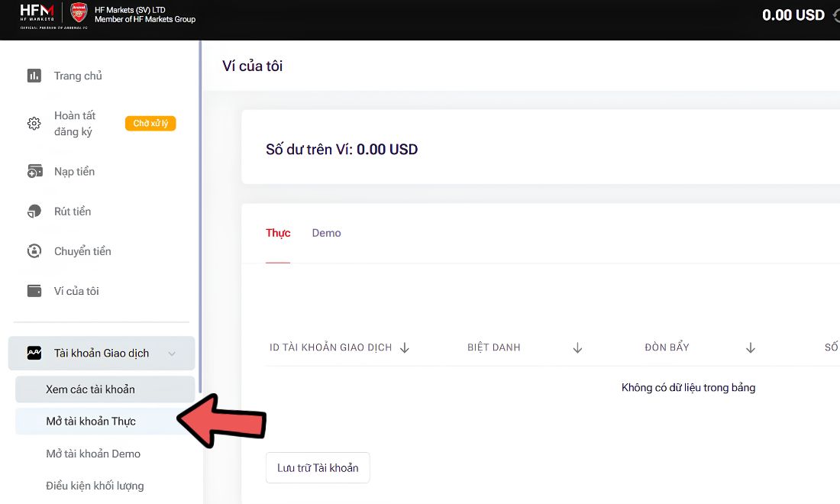The width and height of the screenshot is (840, 504).
Task: Switch to the Demo tab
Action: (326, 233)
